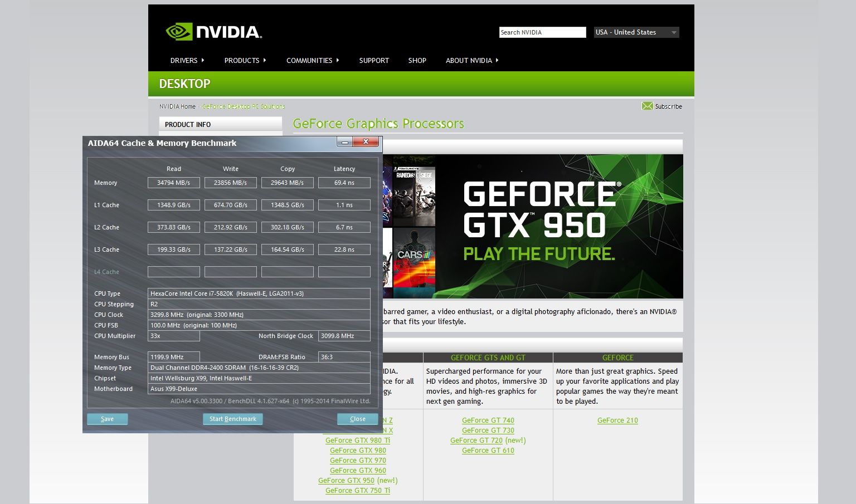Select L2 Cache latency 6.7 ns
This screenshot has height=504, width=856.
344,227
